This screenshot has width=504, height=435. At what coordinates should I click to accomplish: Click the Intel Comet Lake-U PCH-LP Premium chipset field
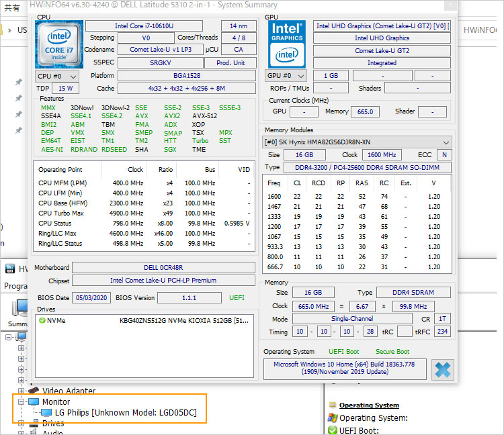(163, 281)
